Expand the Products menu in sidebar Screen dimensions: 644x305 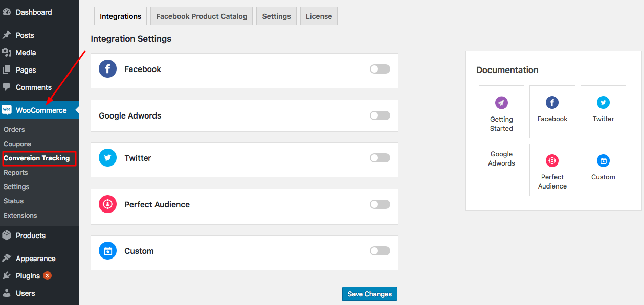[x=31, y=236]
